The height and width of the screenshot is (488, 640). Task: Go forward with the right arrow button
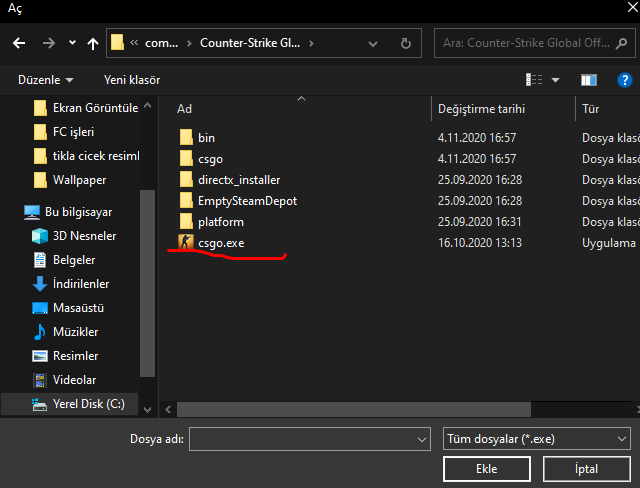49,43
